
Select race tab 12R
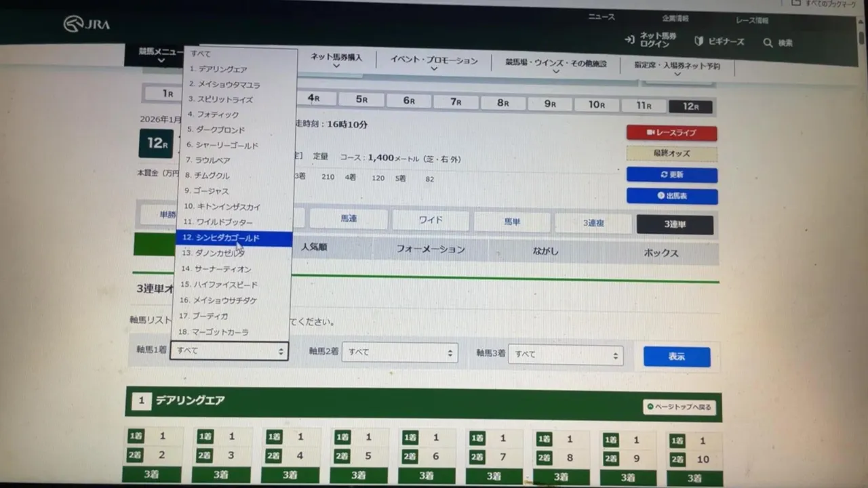click(690, 106)
